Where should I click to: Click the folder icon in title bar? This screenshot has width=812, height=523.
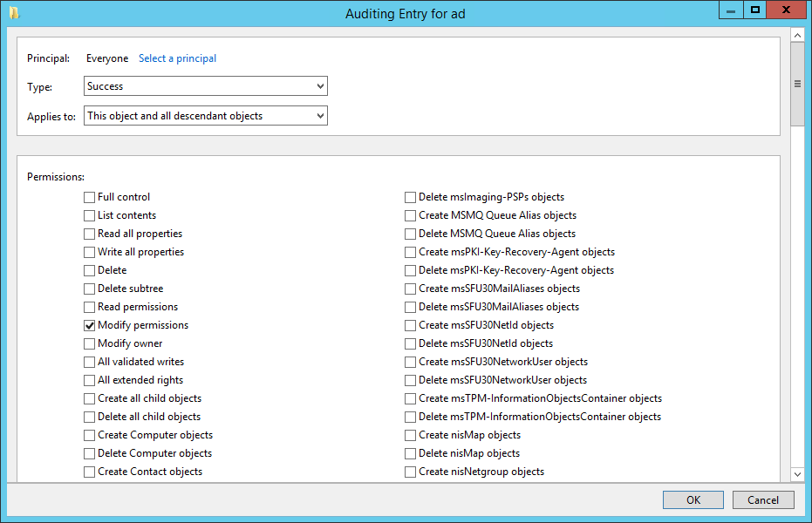click(14, 12)
